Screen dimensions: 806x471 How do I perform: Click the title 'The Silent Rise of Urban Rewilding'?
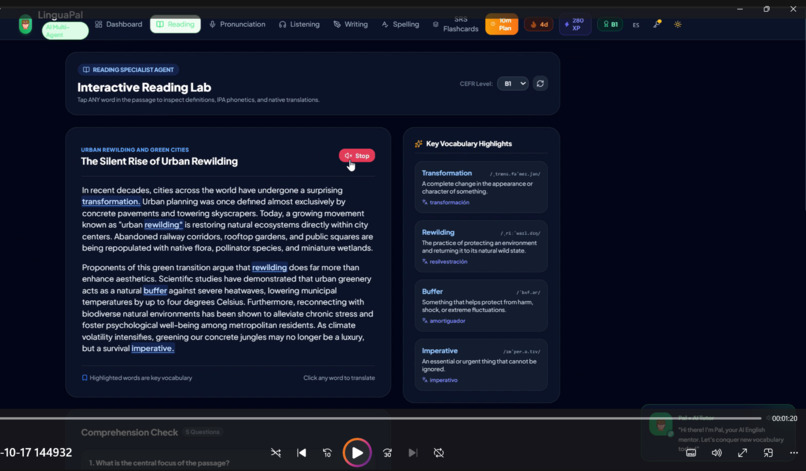[159, 161]
